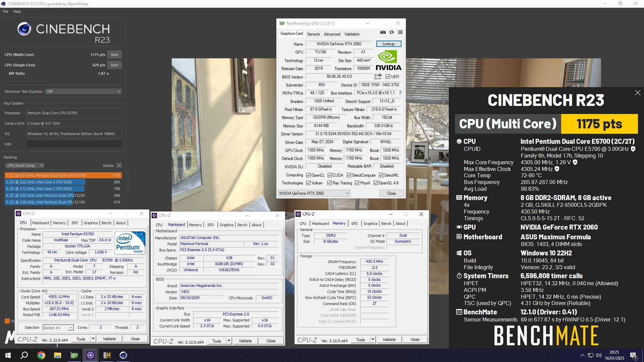This screenshot has width=644, height=362.
Task: Show hidden system tray icons
Action: [582, 355]
